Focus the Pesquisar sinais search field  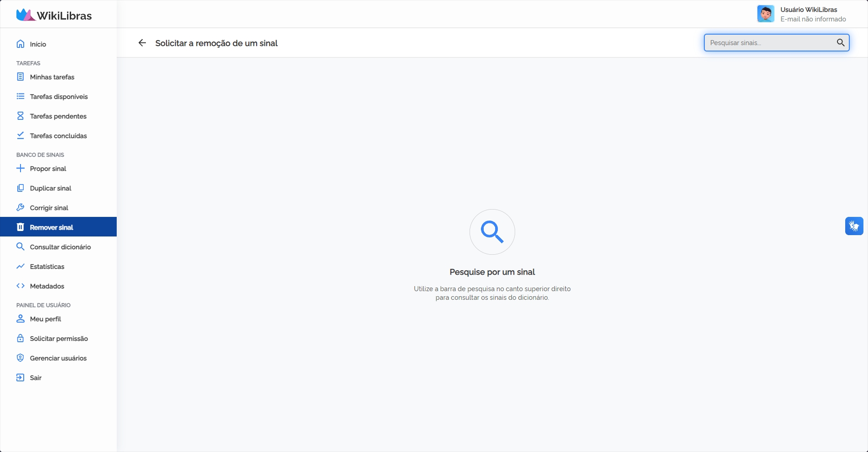click(x=770, y=43)
